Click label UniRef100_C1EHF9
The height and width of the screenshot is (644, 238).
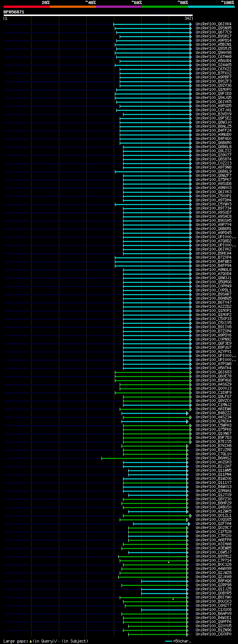point(213,392)
